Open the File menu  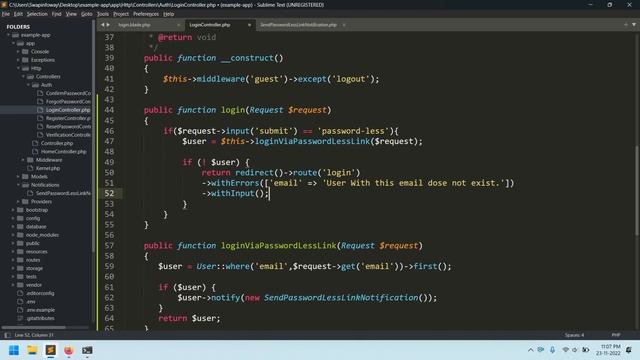[6, 14]
